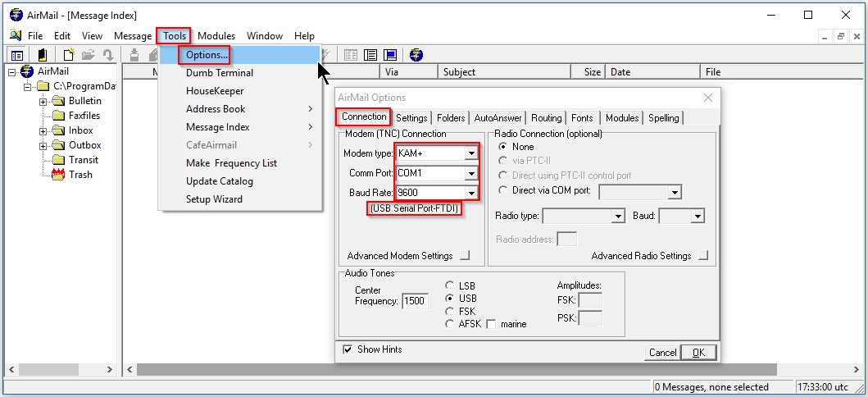Click the address book toolbar icon
This screenshot has height=397, width=868.
tap(42, 55)
